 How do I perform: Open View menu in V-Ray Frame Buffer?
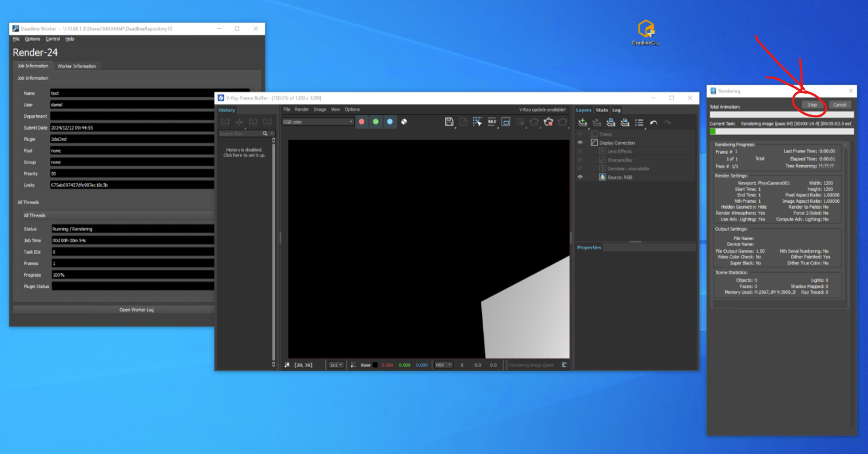[335, 109]
